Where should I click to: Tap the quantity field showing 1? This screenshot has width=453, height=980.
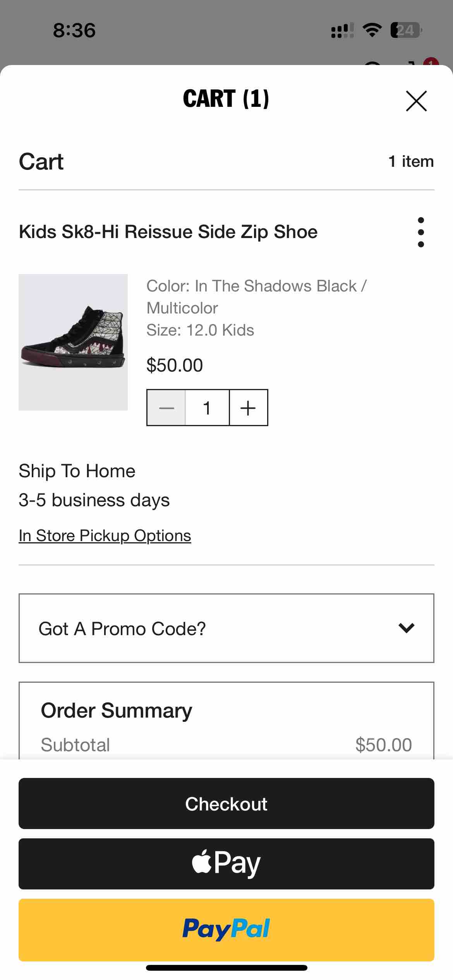(207, 408)
